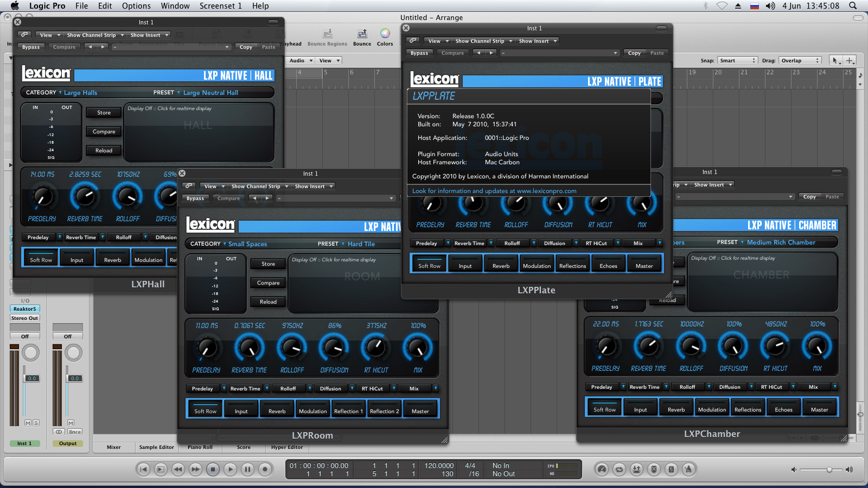Click Store button in LXPRoom
The width and height of the screenshot is (868, 488).
[268, 264]
